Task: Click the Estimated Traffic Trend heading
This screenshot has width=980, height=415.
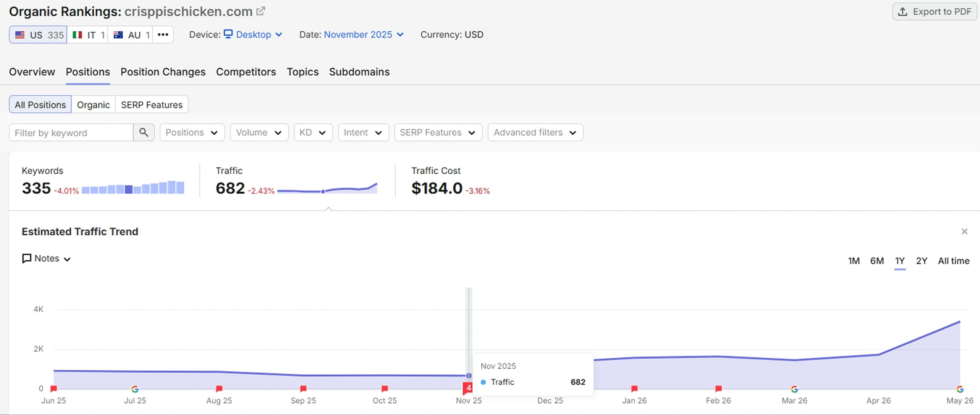Action: point(80,232)
